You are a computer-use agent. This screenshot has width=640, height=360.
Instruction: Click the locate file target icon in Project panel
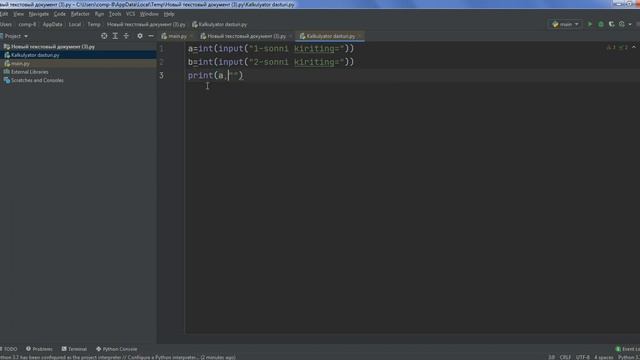point(104,36)
